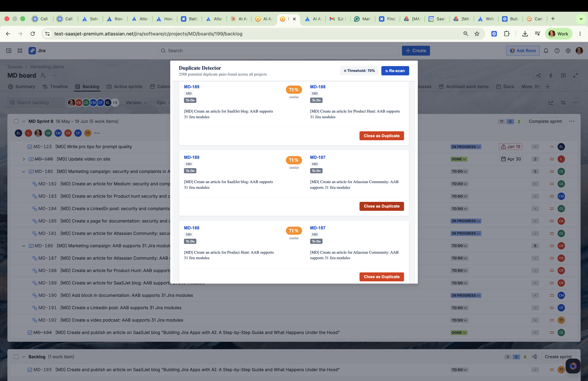The image size is (588, 381).
Task: Toggle the Jira sidebar panel icon
Action: click(x=9, y=51)
